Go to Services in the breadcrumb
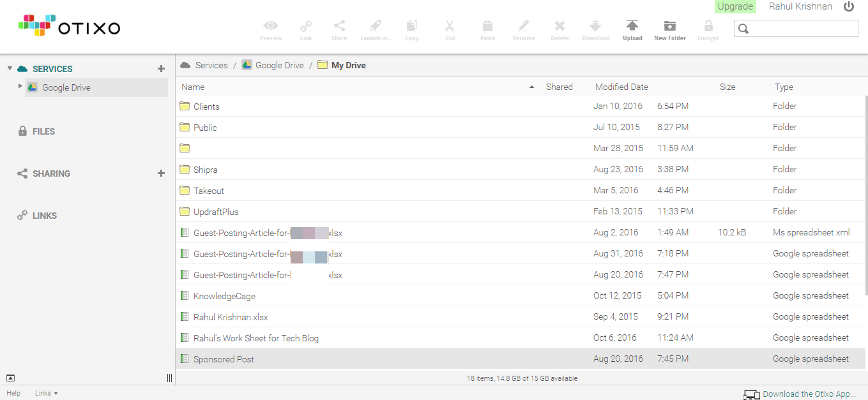The image size is (868, 400). (x=211, y=65)
